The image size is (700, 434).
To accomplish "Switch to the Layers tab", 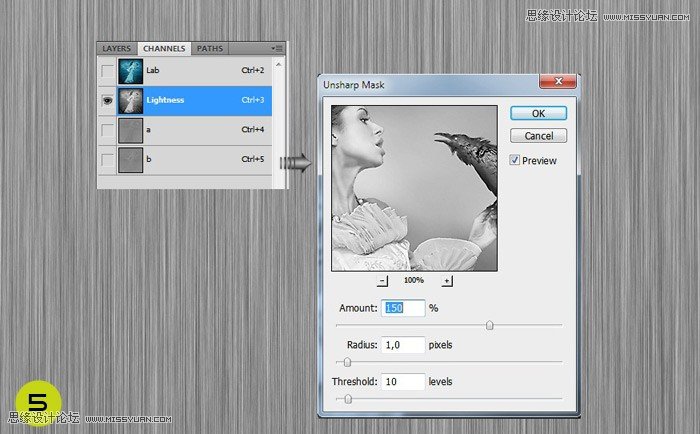I will click(117, 49).
